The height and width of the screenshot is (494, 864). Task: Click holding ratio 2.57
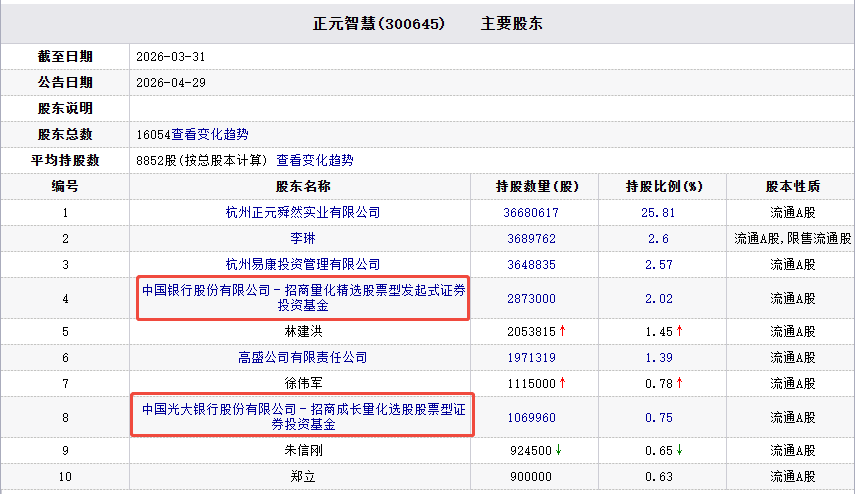coord(659,264)
